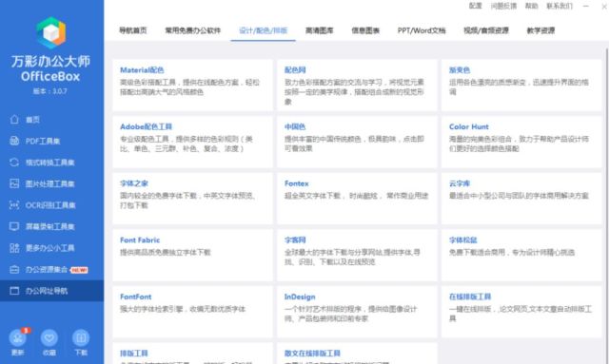Open the 排版工具 link

point(134,354)
